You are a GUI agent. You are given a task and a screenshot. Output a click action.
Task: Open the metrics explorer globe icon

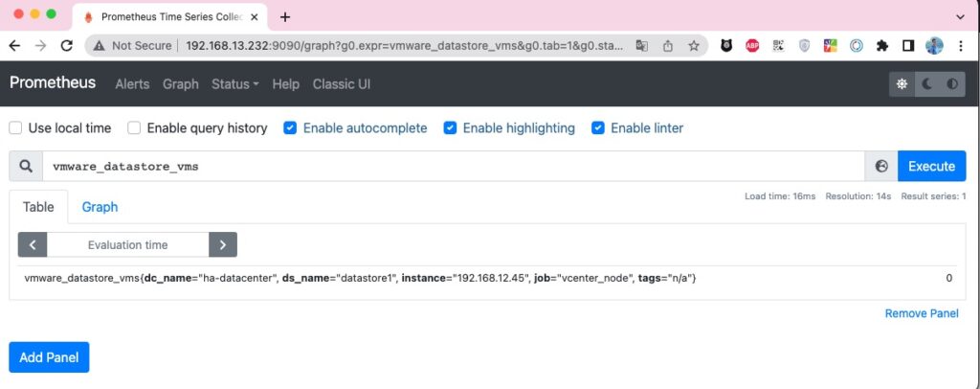[881, 167]
